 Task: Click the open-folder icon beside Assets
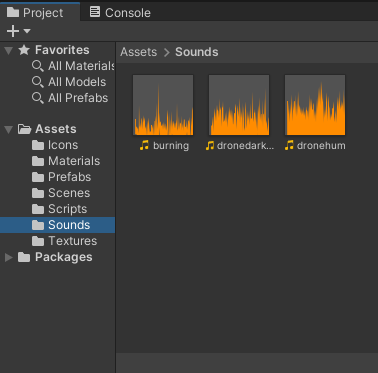[24, 129]
